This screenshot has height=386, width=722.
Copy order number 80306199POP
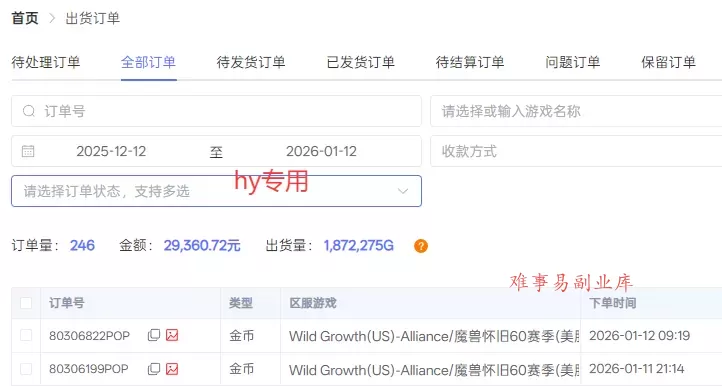154,368
